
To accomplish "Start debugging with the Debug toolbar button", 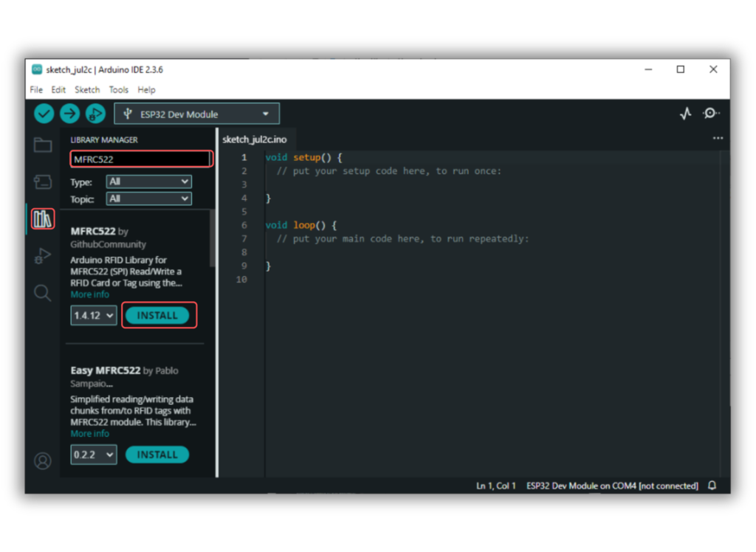I will (x=95, y=114).
